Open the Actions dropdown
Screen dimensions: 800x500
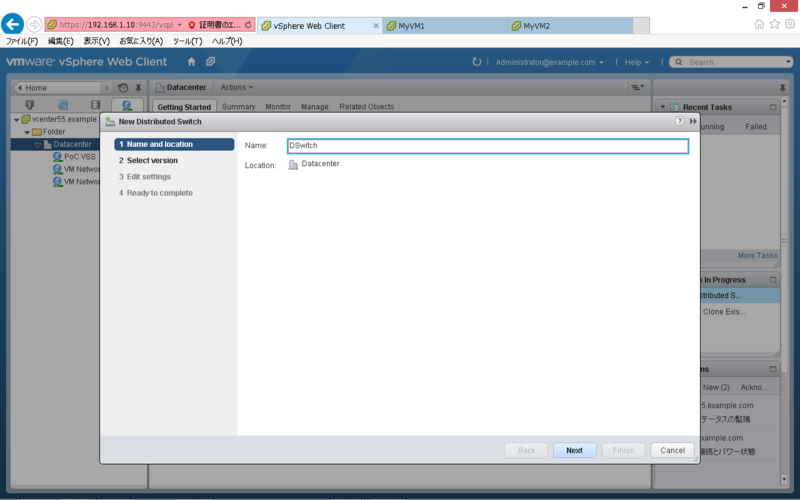click(x=237, y=87)
